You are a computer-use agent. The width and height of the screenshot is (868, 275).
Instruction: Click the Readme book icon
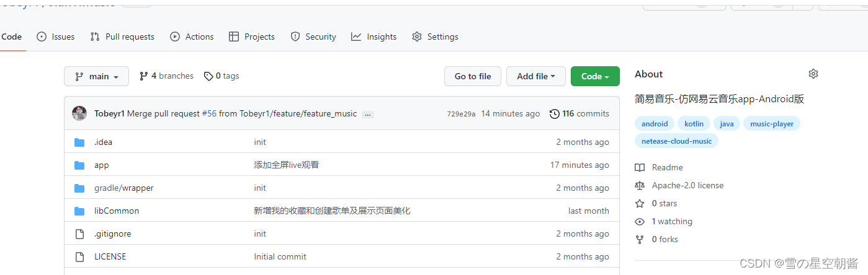pos(640,168)
